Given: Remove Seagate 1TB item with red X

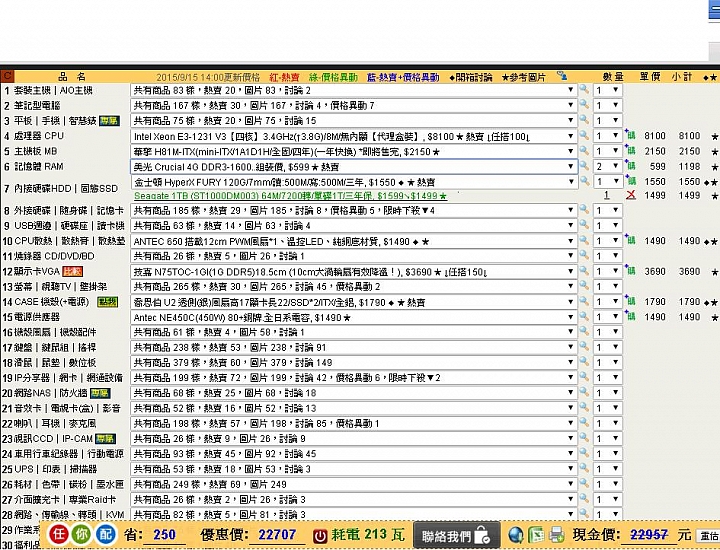Looking at the screenshot, I should (x=631, y=195).
